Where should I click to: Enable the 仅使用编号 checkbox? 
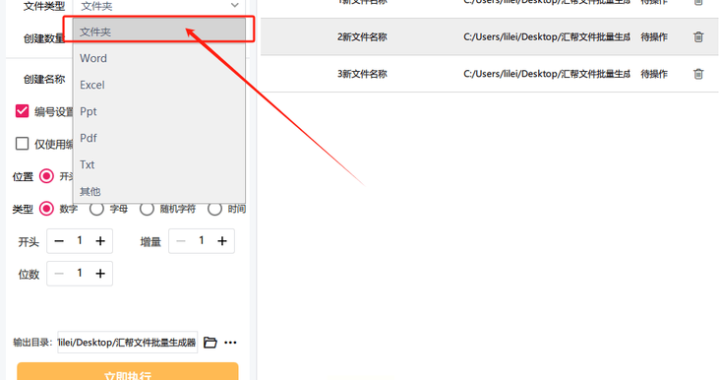22,144
